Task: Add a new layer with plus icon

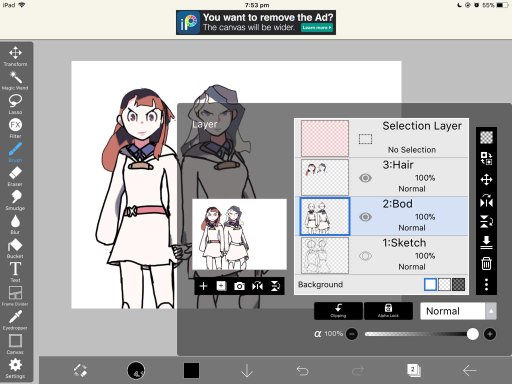Action: [203, 286]
